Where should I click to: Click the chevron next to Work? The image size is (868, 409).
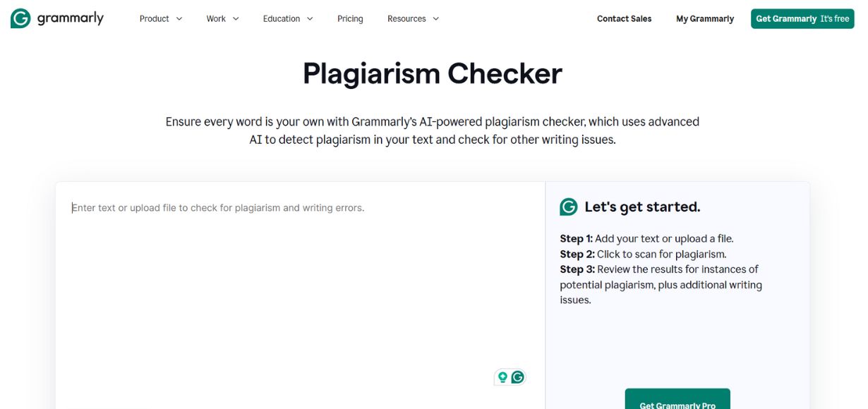235,18
